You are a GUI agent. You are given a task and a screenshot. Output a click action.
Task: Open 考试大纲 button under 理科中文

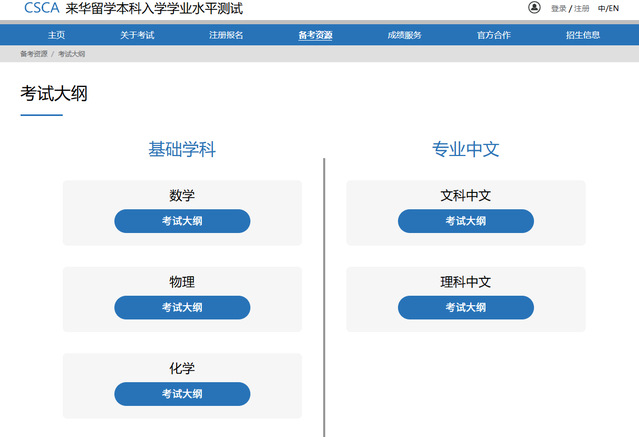(465, 307)
